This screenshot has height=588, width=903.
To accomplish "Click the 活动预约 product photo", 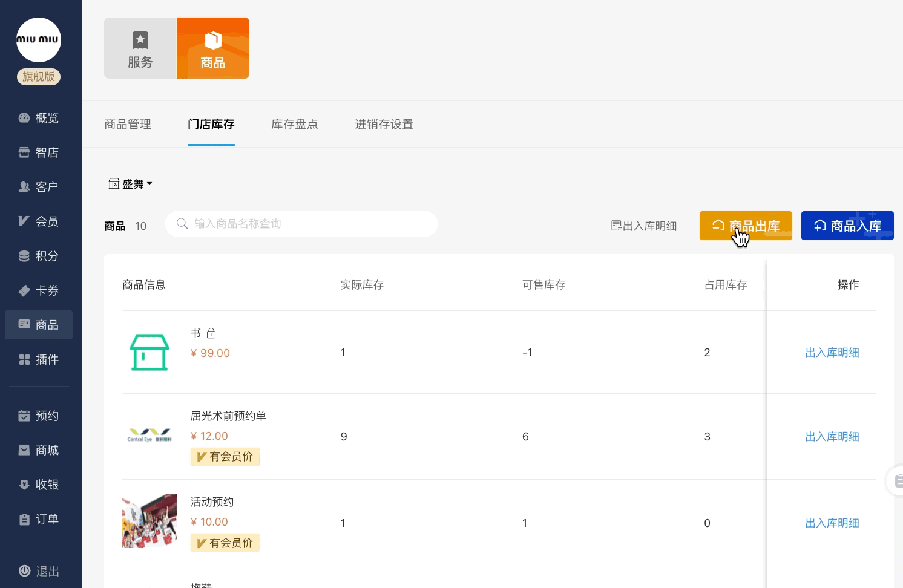I will 149,521.
